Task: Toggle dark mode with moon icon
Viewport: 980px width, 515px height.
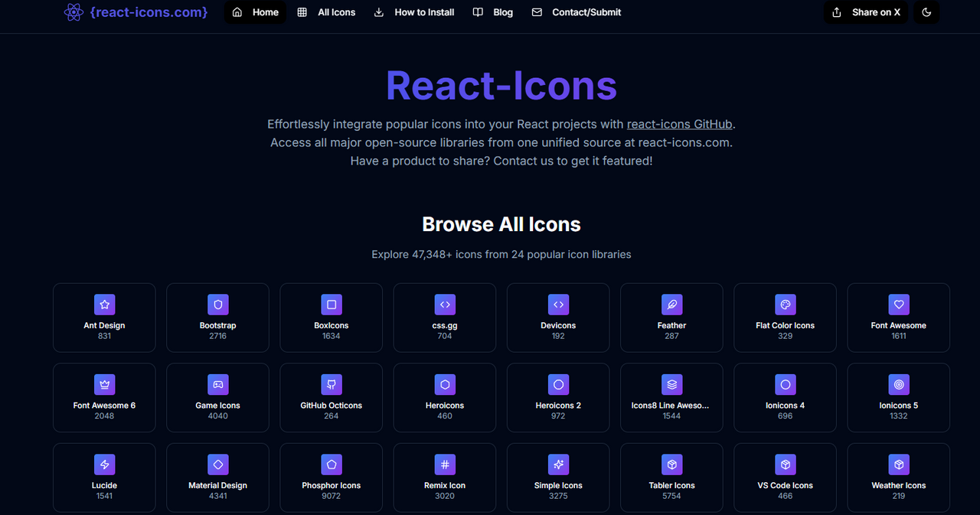Action: tap(926, 12)
